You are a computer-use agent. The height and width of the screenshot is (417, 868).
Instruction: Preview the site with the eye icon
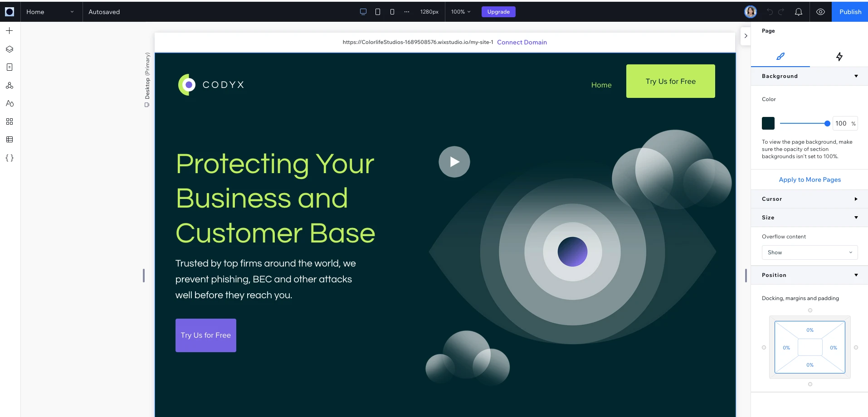tap(820, 12)
